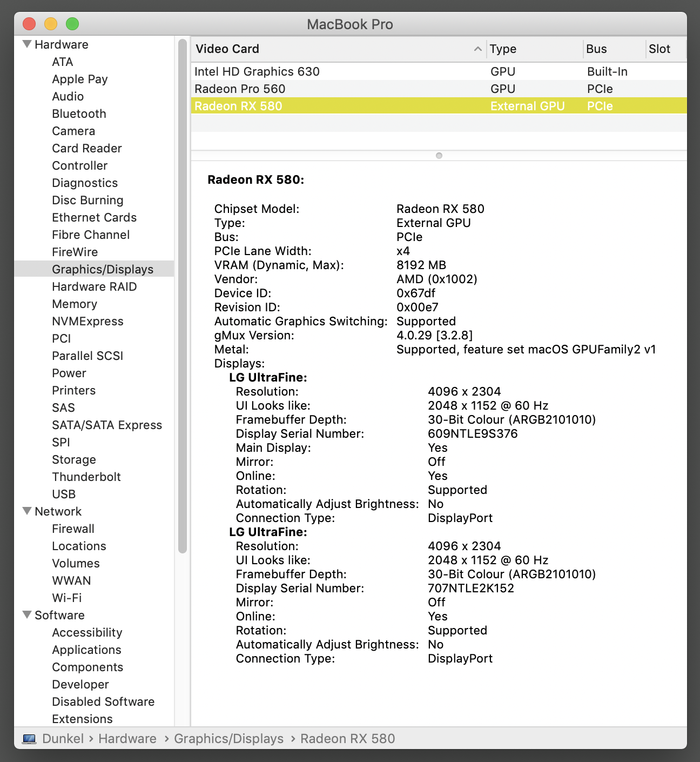Image resolution: width=700 pixels, height=762 pixels.
Task: Sort by the Bus column header
Action: pos(614,49)
